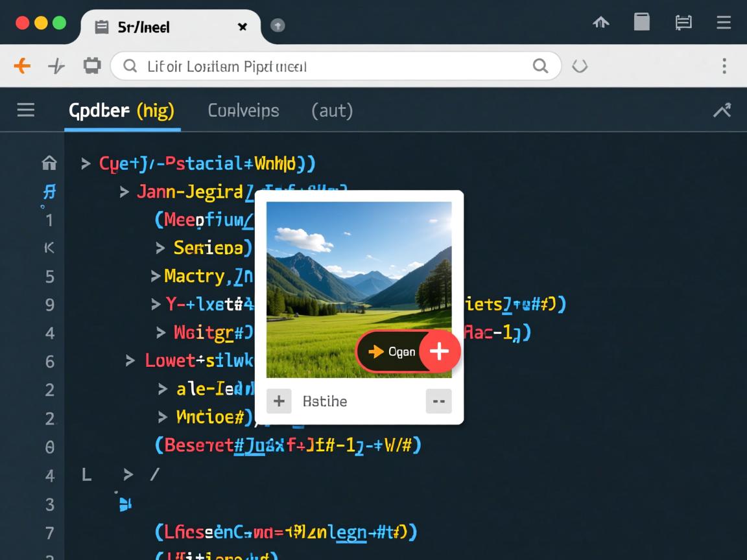This screenshot has height=560, width=747.
Task: Click the minus button in popup footer
Action: 438,401
